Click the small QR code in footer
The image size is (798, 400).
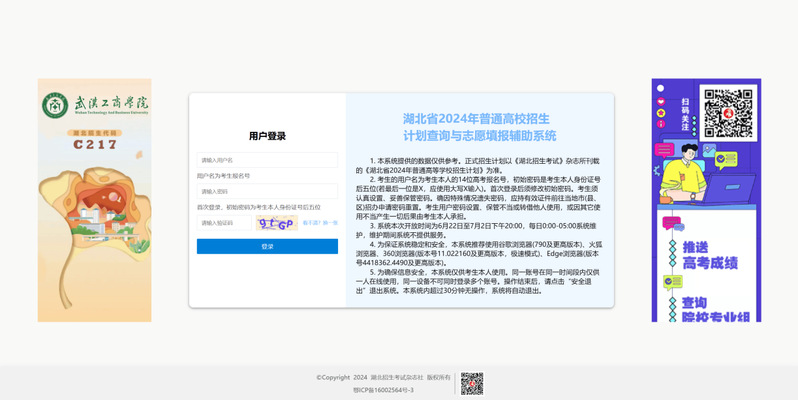(x=472, y=383)
